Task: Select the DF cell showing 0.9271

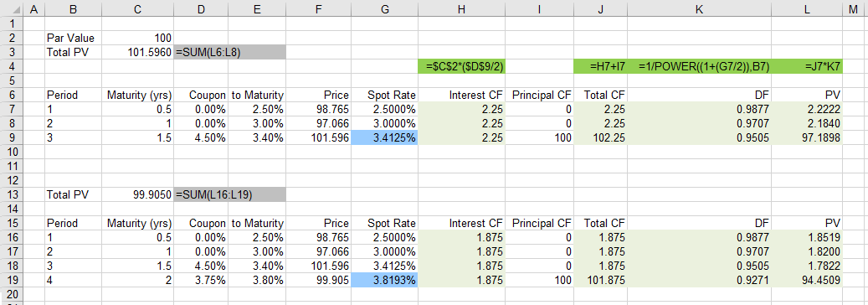Action: 699,280
